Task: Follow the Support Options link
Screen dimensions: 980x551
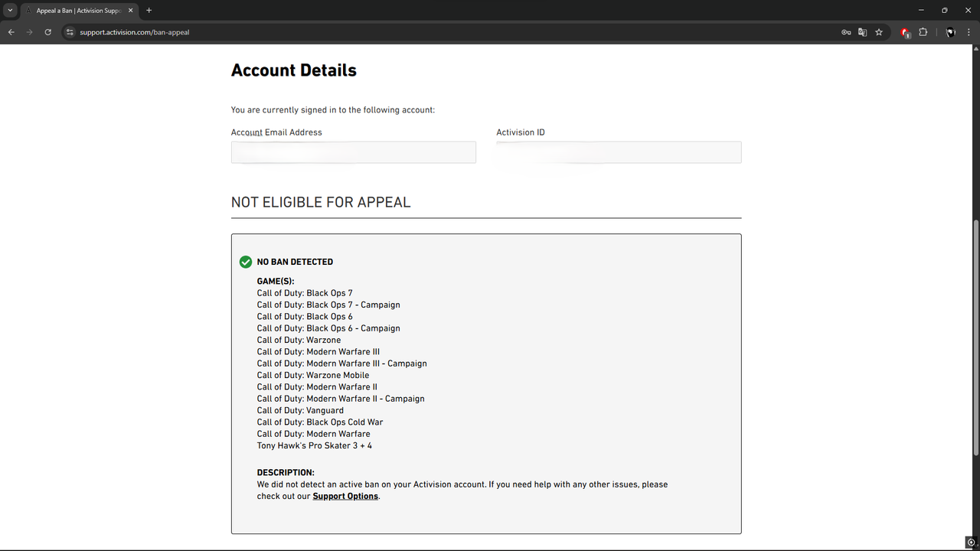Action: pyautogui.click(x=345, y=496)
